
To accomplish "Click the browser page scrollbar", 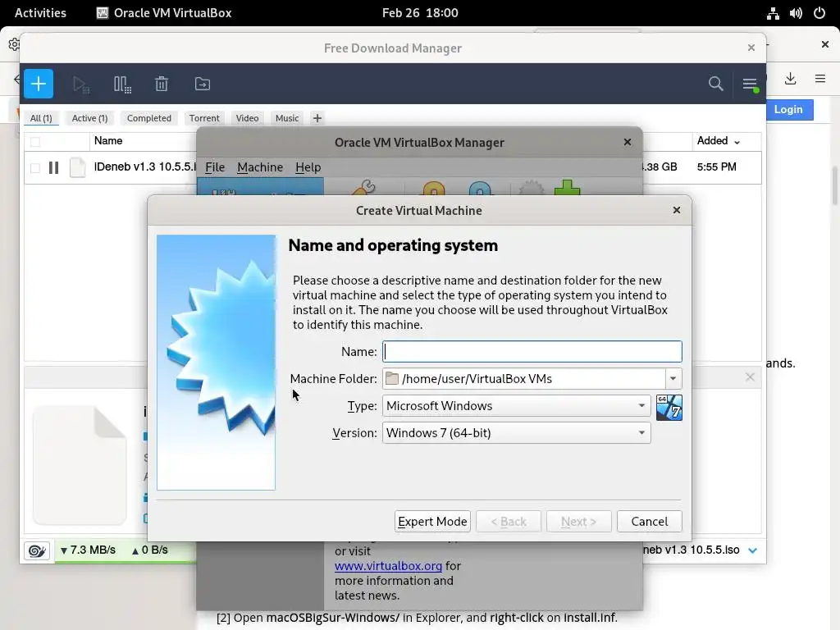I will point(835,185).
